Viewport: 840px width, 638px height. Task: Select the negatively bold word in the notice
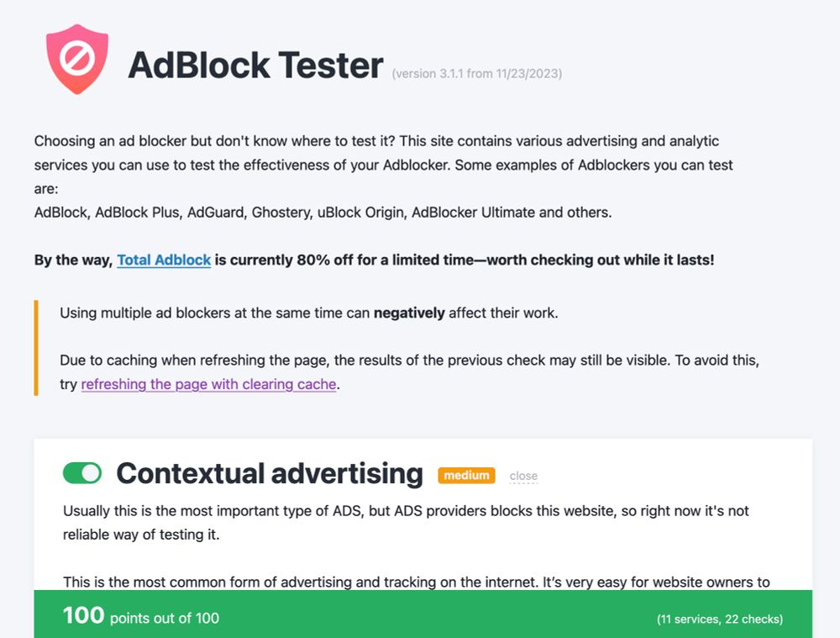pos(409,313)
